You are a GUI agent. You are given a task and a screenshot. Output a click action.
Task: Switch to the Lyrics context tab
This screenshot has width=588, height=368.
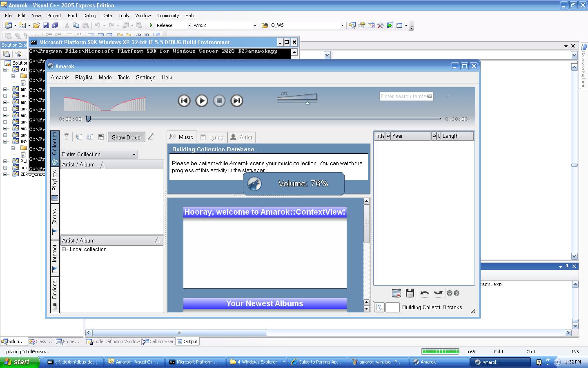[x=212, y=137]
